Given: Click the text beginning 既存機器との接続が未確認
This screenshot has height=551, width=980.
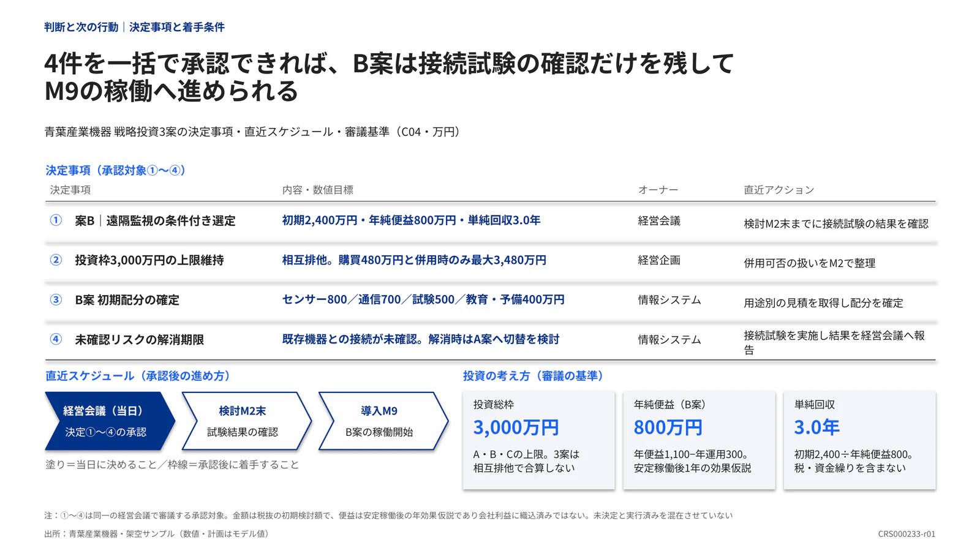Looking at the screenshot, I should [420, 339].
